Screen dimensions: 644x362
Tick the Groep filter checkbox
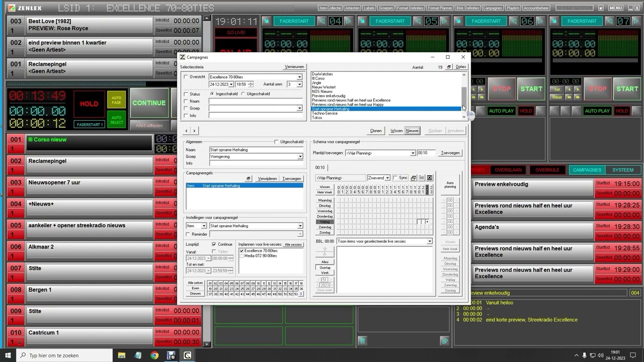(x=186, y=108)
